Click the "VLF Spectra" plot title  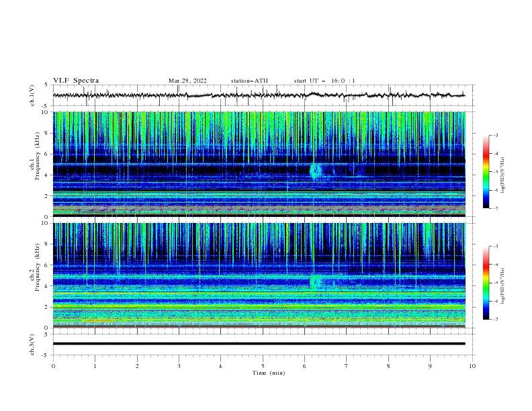(x=76, y=81)
